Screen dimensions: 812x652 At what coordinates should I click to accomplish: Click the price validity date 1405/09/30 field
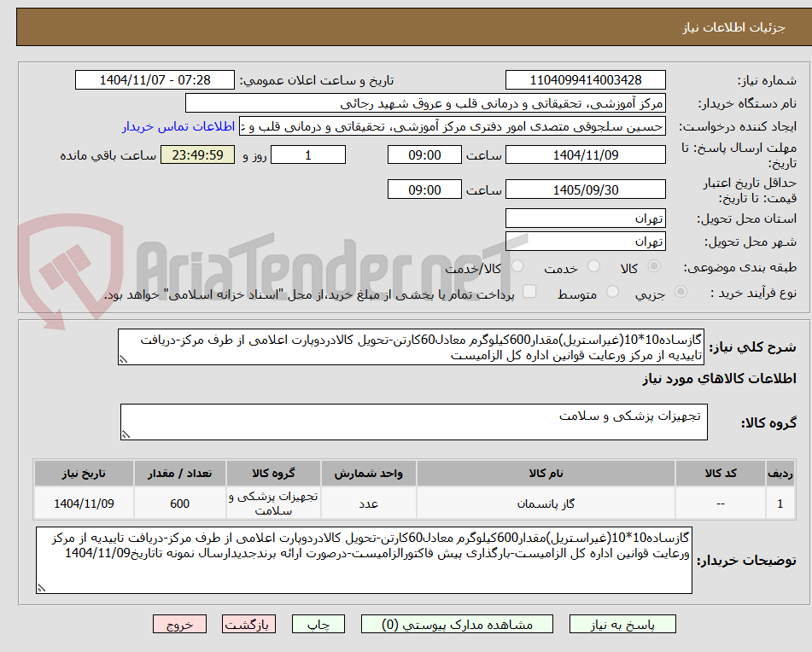point(585,189)
